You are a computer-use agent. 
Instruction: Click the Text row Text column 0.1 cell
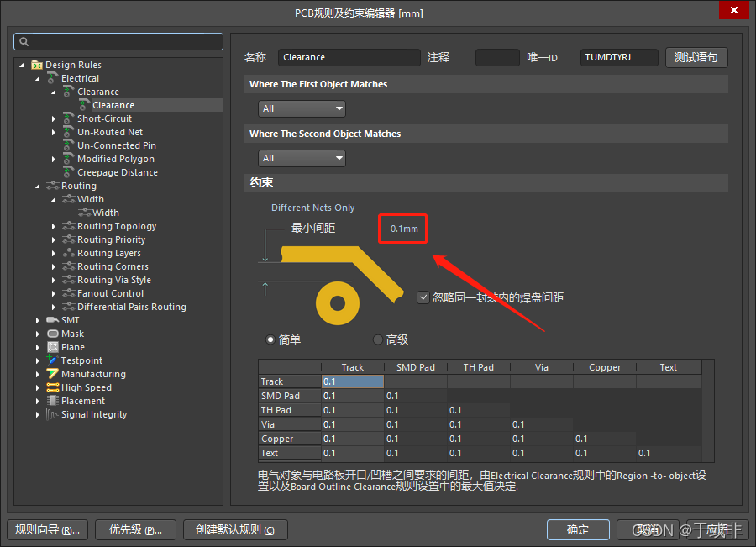[x=669, y=453]
